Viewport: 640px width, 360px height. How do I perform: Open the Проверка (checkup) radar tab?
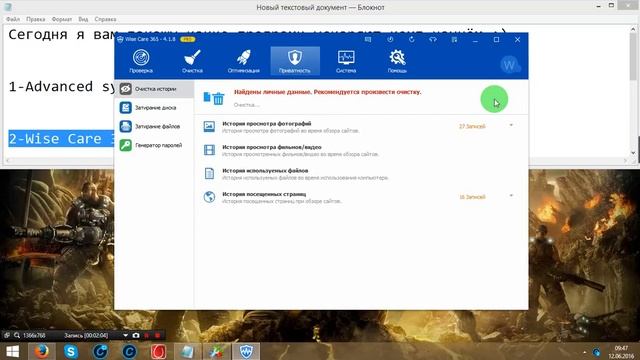(x=141, y=61)
